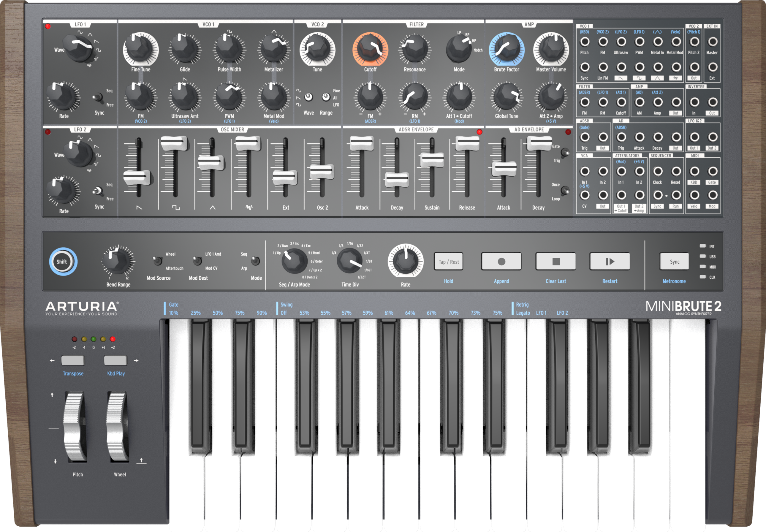Click the ADSR Release slider
Viewport: 766px width, 532px height.
click(x=467, y=143)
